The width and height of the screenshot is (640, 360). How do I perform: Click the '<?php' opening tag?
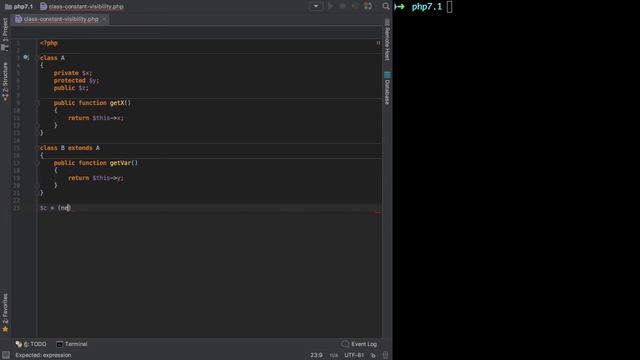pos(49,43)
